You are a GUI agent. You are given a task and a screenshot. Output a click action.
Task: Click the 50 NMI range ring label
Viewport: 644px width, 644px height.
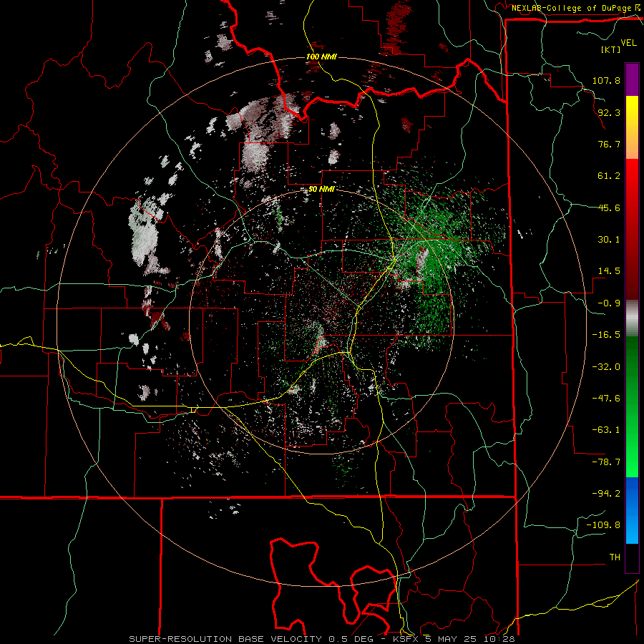pyautogui.click(x=321, y=190)
